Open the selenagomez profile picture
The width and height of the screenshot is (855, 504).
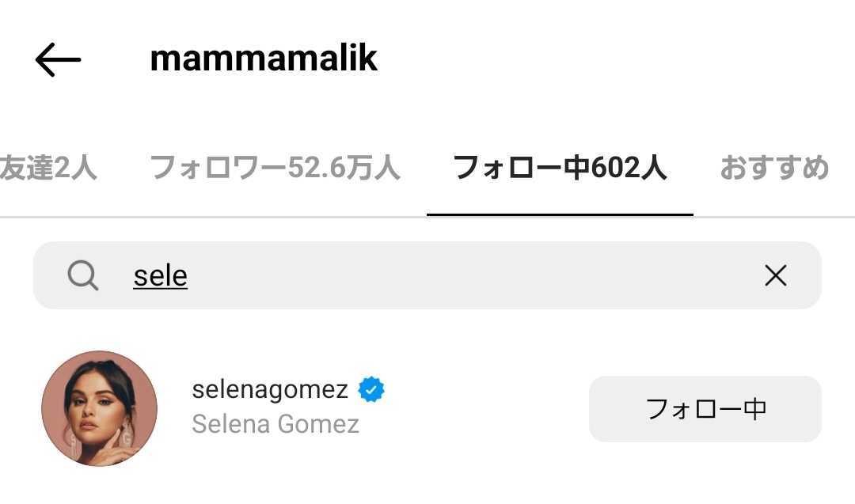coord(100,408)
